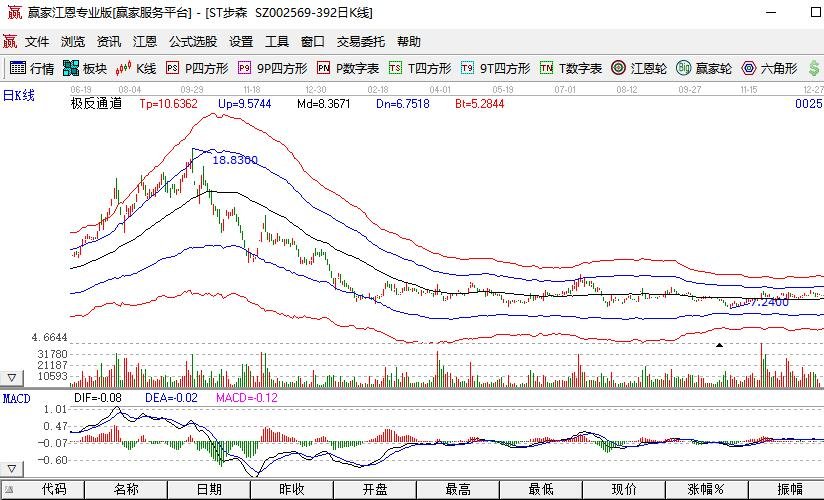The height and width of the screenshot is (500, 824).
Task: Expand dropdown arrow below MACD panel
Action: coord(12,468)
